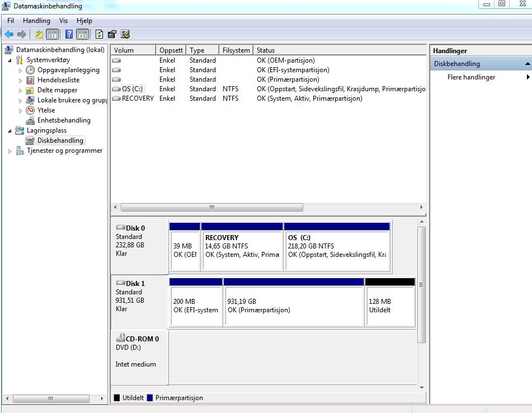Select the OS (C:) 218,20 GB partition block

click(x=337, y=247)
